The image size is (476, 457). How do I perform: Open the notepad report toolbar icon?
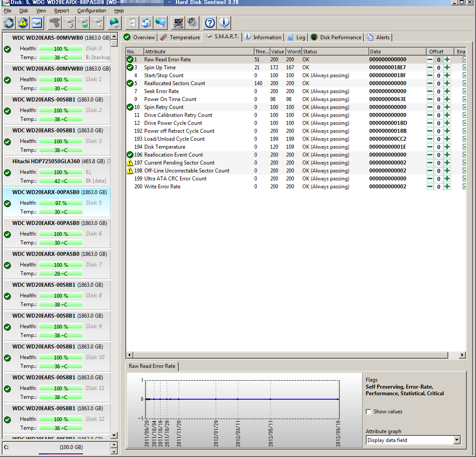pyautogui.click(x=132, y=23)
